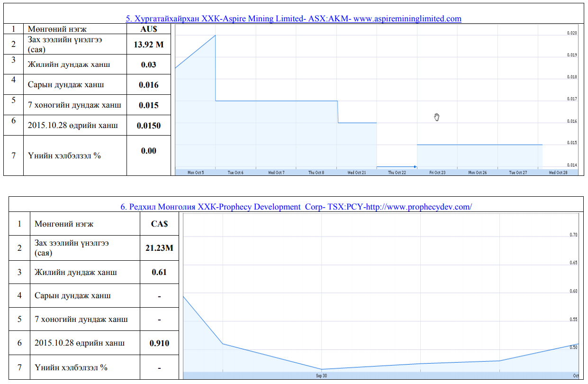
Task: Click the 0.020 y-axis label on Aspire chart
Action: click(572, 33)
